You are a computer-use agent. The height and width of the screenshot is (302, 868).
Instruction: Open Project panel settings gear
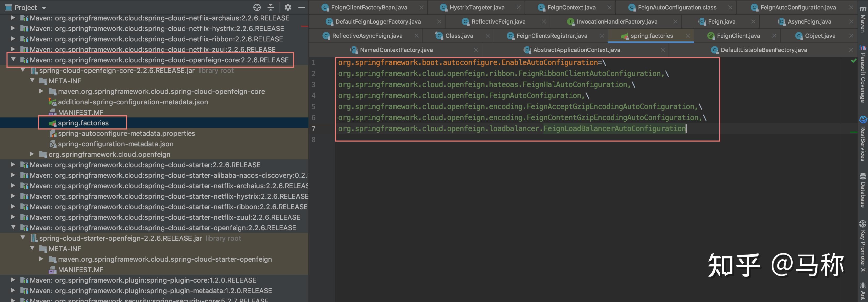(x=287, y=7)
